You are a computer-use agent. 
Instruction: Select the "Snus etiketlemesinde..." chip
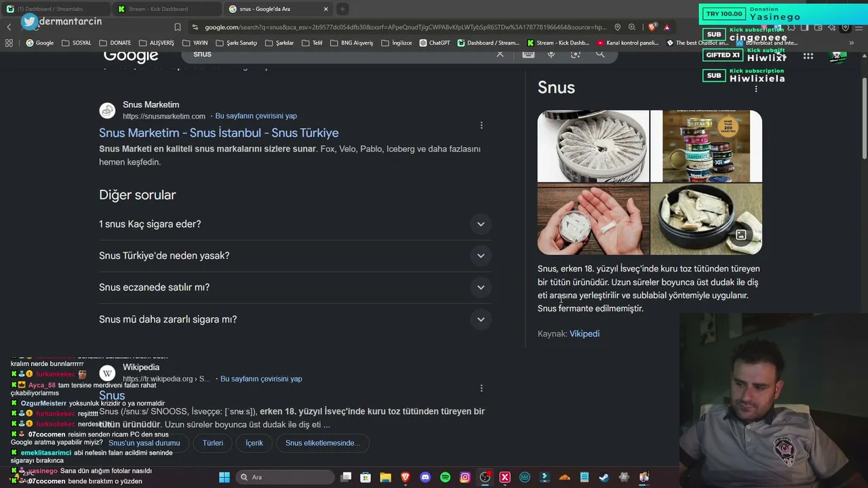click(x=323, y=443)
